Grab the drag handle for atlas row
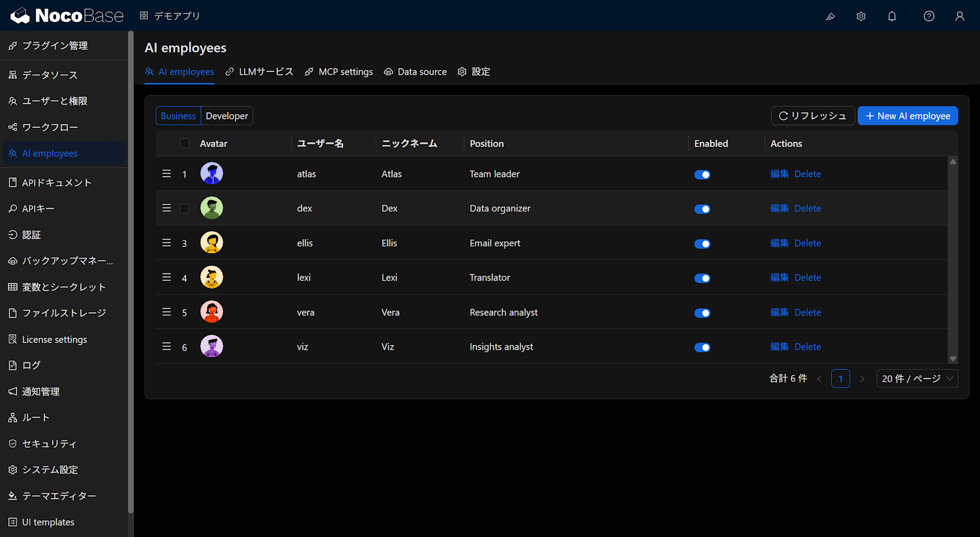This screenshot has height=537, width=980. pos(167,174)
